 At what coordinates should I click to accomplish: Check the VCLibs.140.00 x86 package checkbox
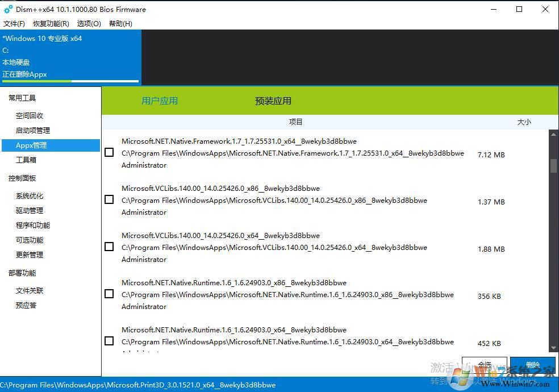click(x=109, y=199)
